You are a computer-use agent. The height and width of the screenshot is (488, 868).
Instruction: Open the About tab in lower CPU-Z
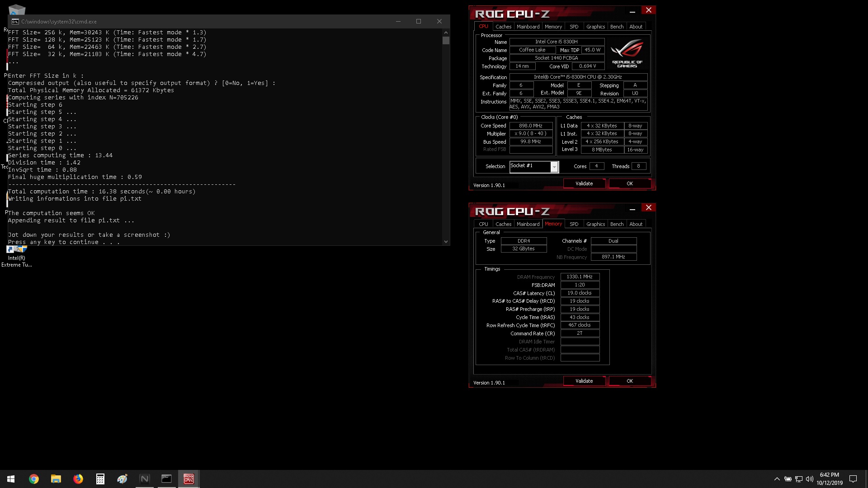click(x=636, y=224)
